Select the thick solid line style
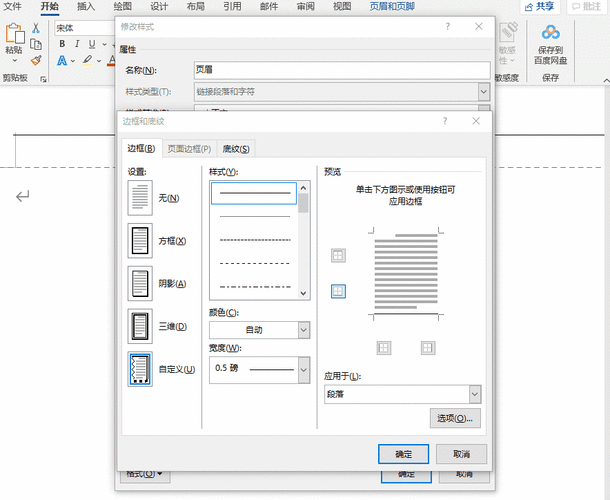Viewport: 610px width, 500px height. [x=254, y=193]
